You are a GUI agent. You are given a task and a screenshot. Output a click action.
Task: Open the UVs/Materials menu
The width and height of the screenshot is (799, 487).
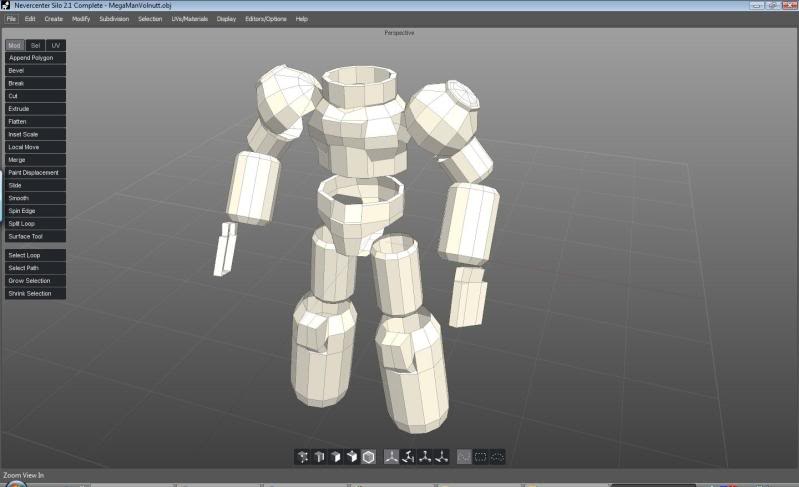pyautogui.click(x=190, y=19)
